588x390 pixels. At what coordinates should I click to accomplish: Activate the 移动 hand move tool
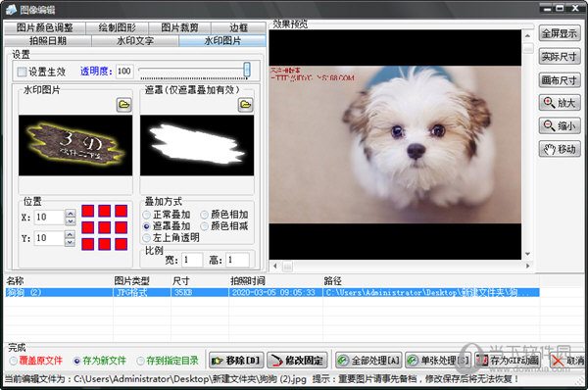pyautogui.click(x=560, y=149)
